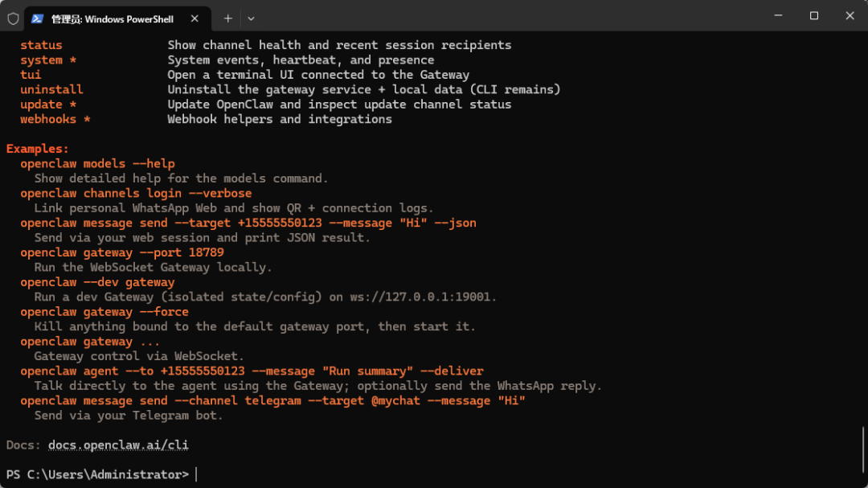Click 'Send via your Telegram bot.' line

point(129,416)
